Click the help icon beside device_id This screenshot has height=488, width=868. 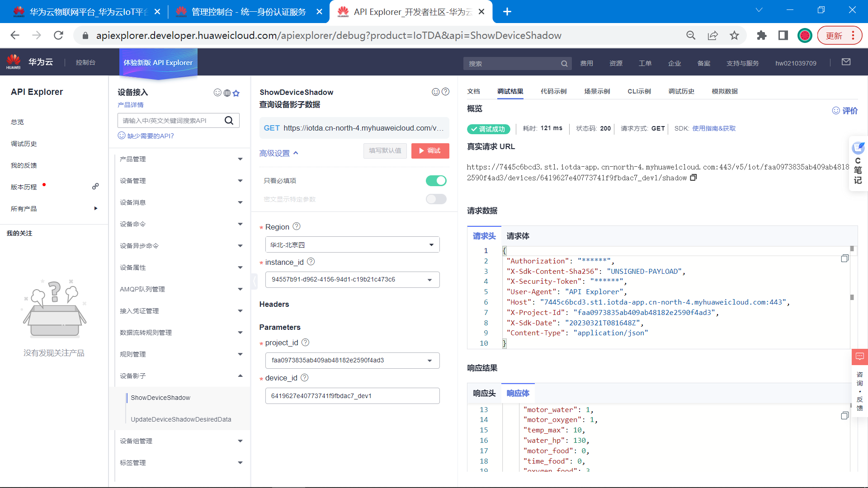coord(304,378)
